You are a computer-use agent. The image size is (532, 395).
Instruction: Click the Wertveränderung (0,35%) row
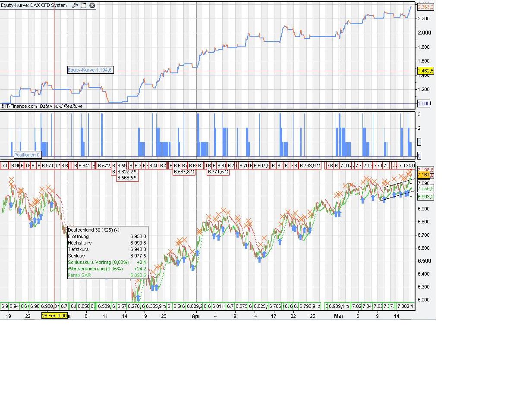click(107, 269)
